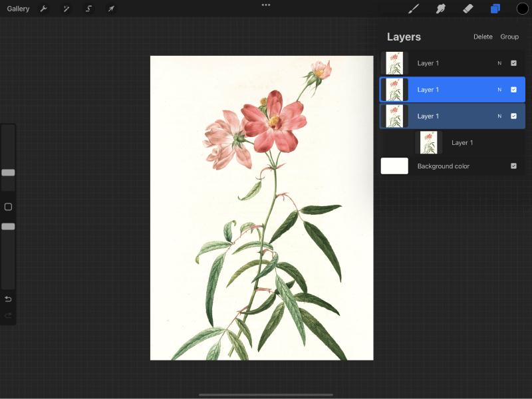Viewport: 532px width, 399px height.
Task: Open the black active color circle
Action: pos(523,9)
